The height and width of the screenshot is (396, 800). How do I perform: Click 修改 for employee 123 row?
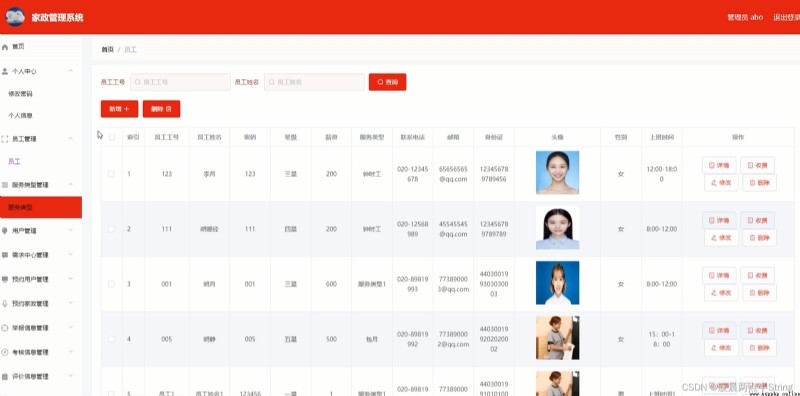pos(721,183)
